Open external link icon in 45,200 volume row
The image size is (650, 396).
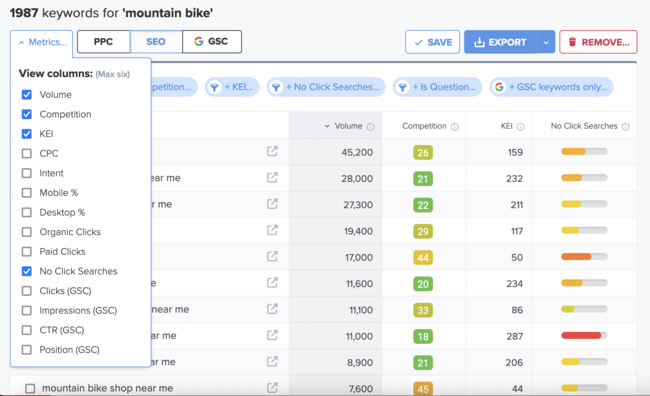coord(272,151)
